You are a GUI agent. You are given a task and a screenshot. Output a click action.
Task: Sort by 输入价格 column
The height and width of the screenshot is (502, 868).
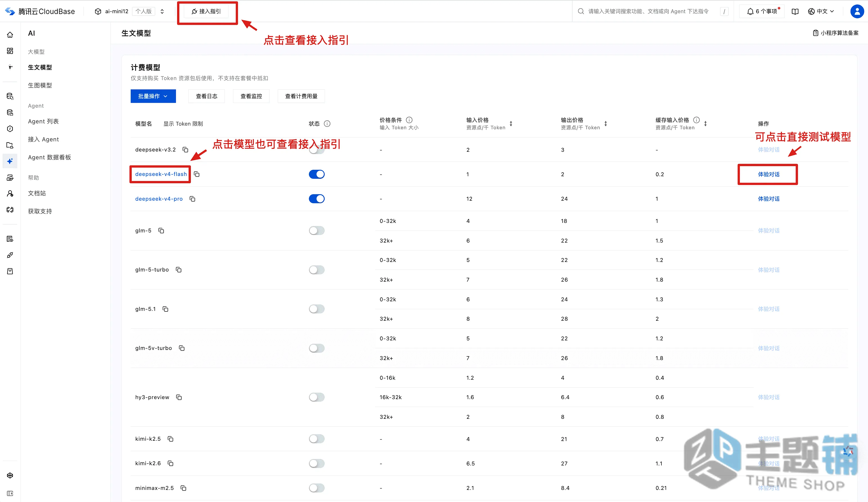pyautogui.click(x=511, y=124)
